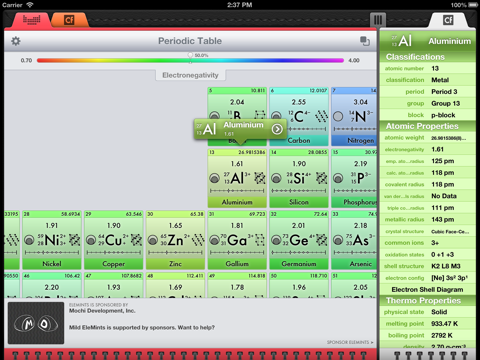The height and width of the screenshot is (360, 480).
Task: Click the Atomic Properties section header
Action: (427, 126)
